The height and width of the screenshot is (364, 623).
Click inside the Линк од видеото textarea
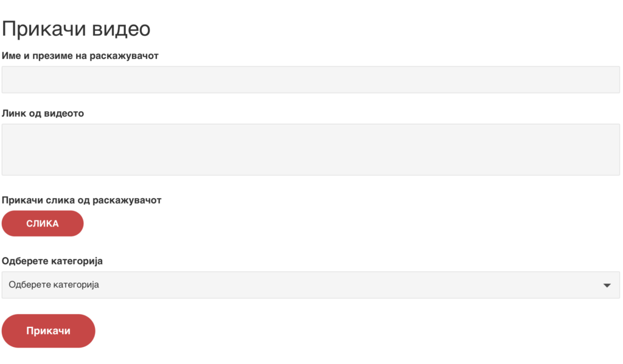click(x=310, y=149)
